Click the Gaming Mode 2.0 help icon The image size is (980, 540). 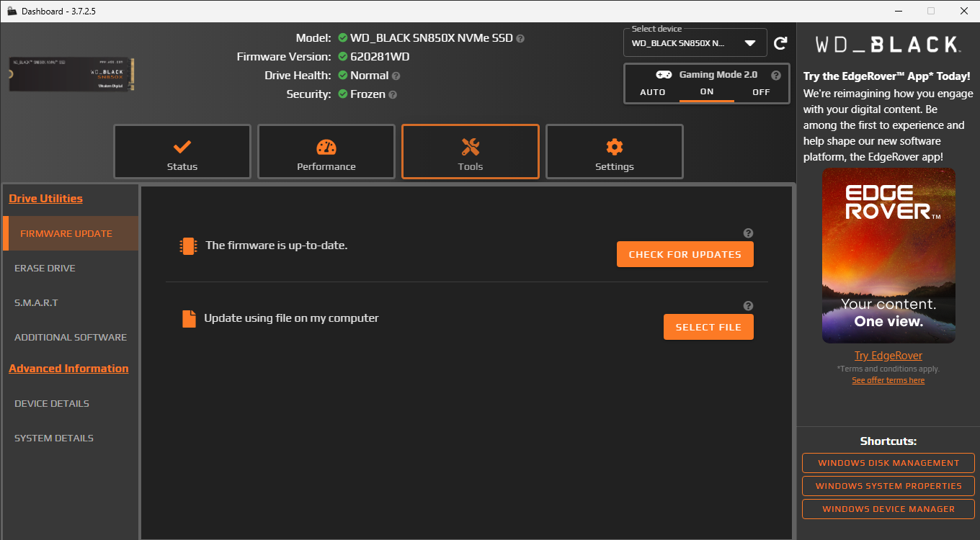(776, 75)
